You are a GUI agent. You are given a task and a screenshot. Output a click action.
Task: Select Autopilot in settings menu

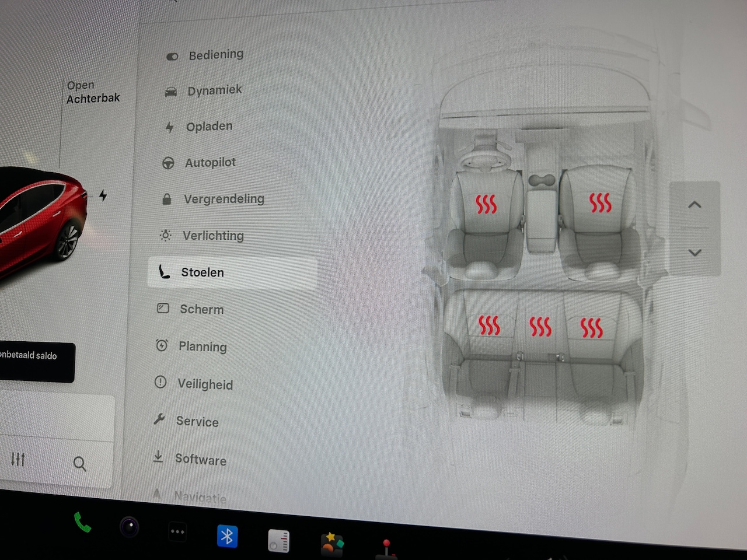pos(210,163)
